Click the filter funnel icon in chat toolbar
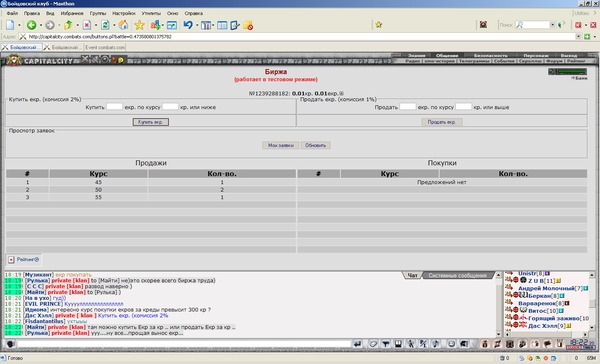The image size is (600, 364). point(386,344)
